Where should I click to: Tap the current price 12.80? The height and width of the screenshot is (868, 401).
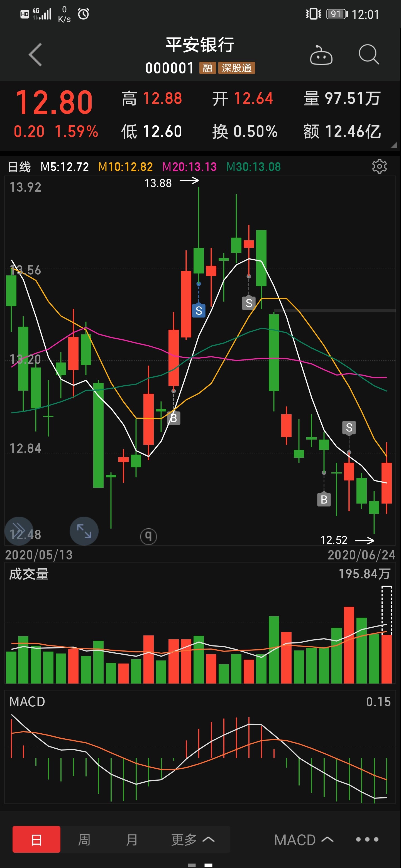(x=54, y=102)
